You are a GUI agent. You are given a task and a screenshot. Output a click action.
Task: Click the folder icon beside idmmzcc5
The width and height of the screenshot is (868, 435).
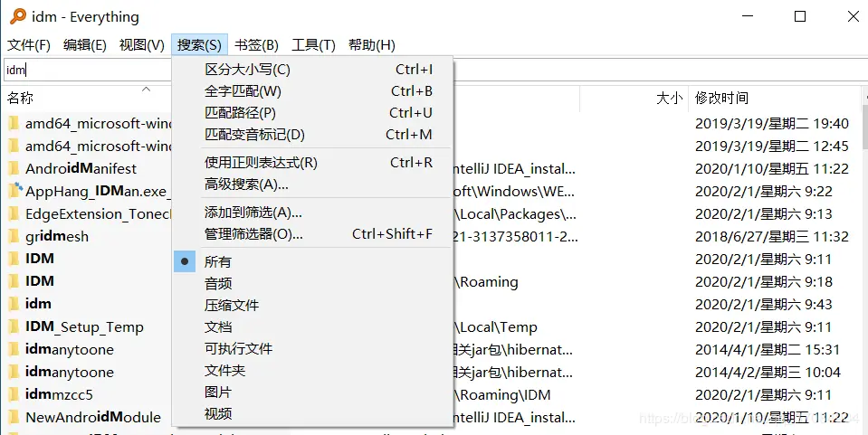(x=14, y=394)
